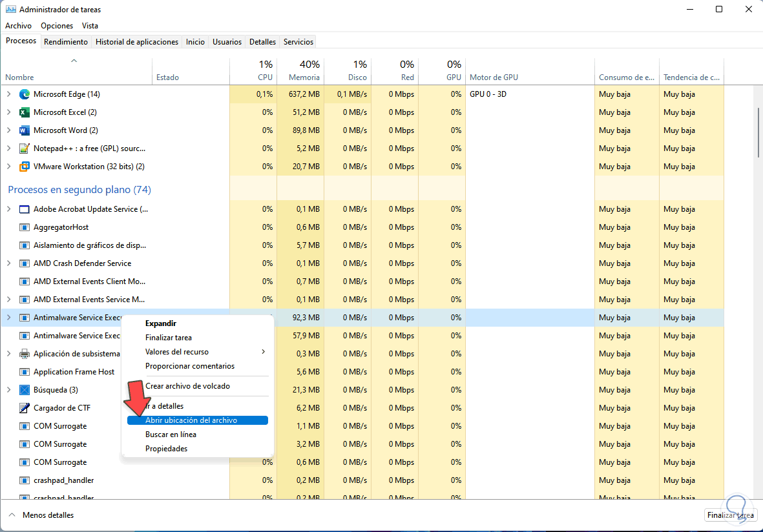Sort by Consumo de energía column header
763x532 pixels.
[x=627, y=71]
